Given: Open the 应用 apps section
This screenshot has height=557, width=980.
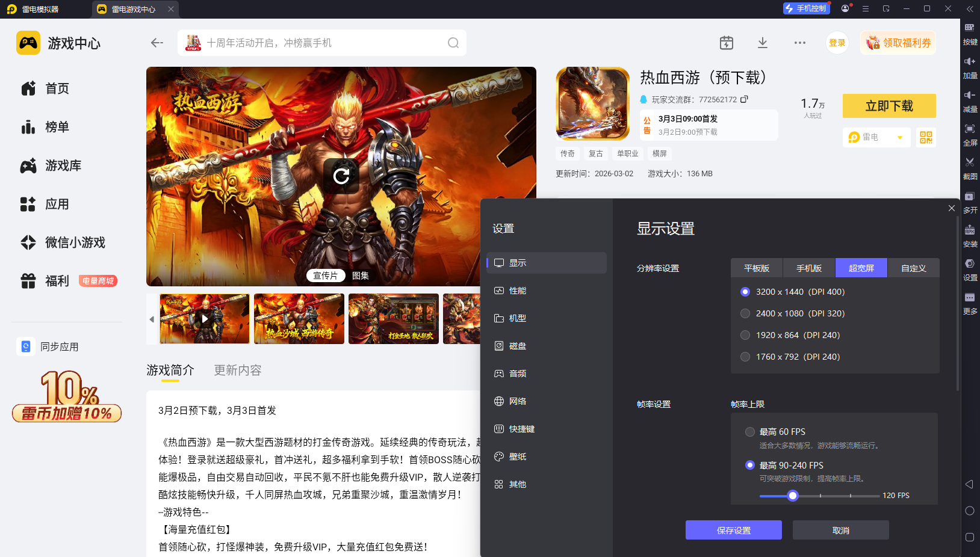Looking at the screenshot, I should pyautogui.click(x=45, y=204).
